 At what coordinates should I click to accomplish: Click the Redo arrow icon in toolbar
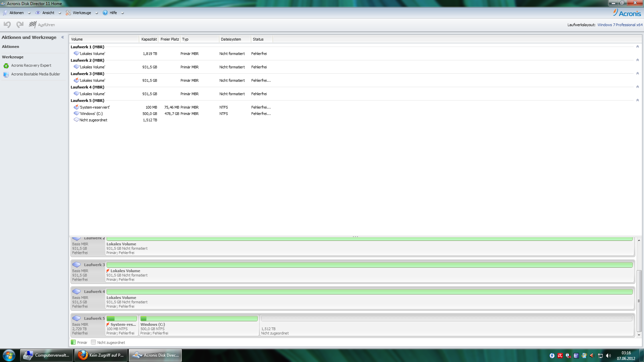click(20, 24)
